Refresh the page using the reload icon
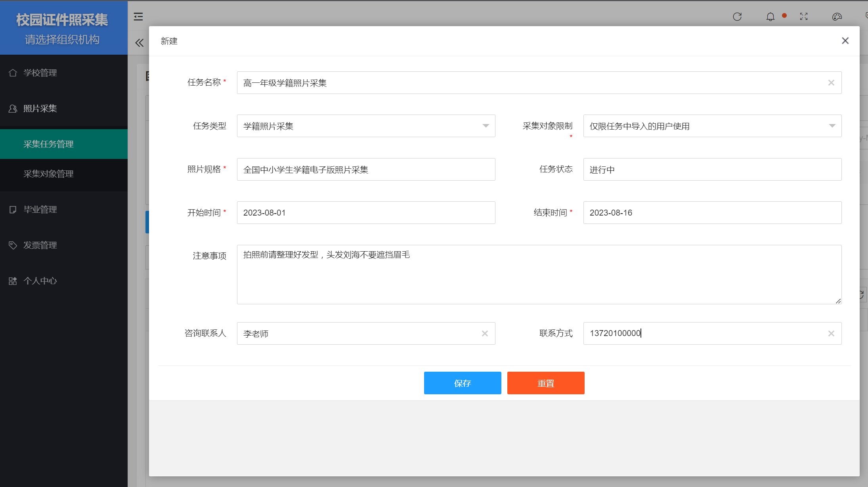This screenshot has width=868, height=487. [x=737, y=16]
